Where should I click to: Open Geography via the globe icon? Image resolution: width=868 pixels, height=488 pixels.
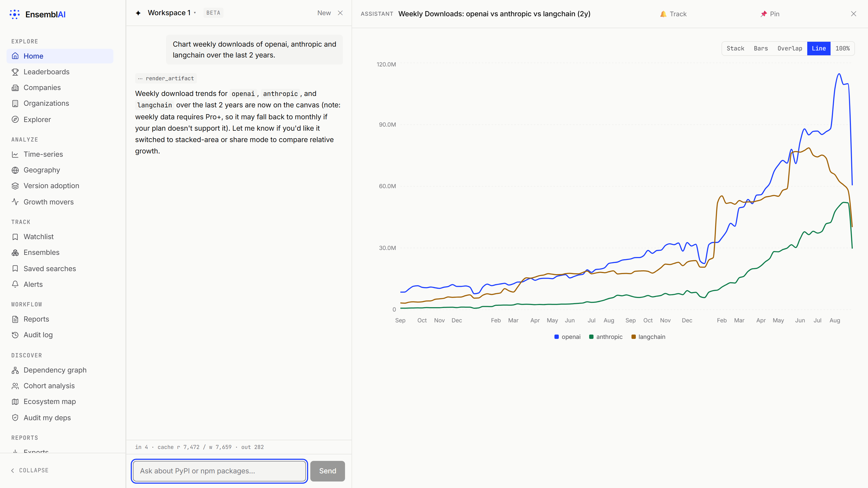click(15, 170)
